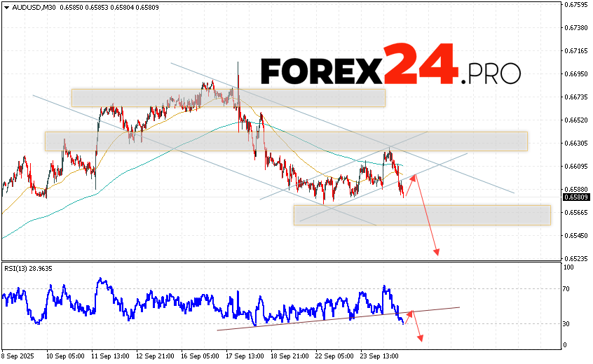
Task: Click the 8 Sep 2025 date label
Action: point(18,355)
